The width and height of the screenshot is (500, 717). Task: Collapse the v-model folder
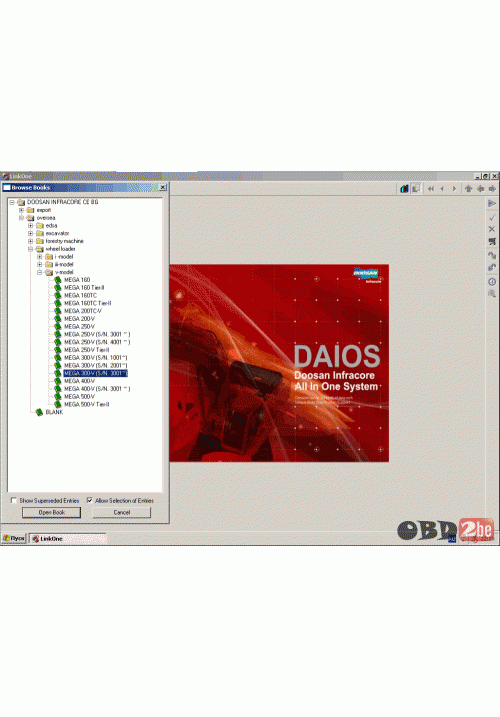pyautogui.click(x=39, y=272)
